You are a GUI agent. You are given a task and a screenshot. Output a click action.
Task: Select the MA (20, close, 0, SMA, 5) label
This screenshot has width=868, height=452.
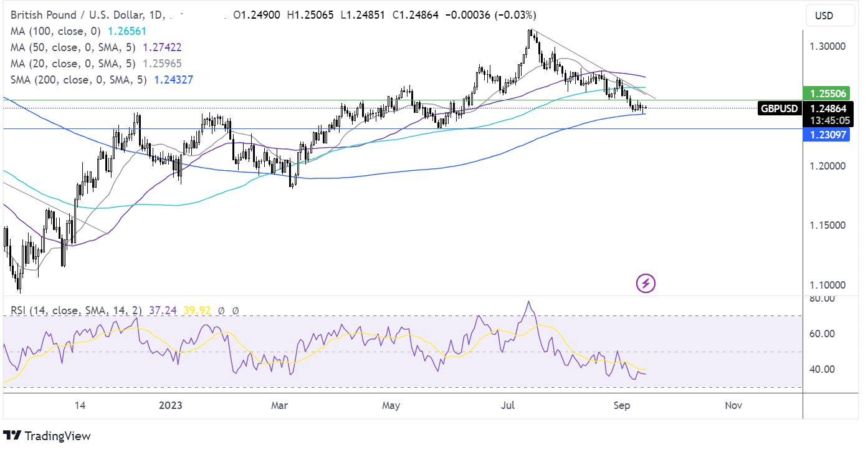72,63
